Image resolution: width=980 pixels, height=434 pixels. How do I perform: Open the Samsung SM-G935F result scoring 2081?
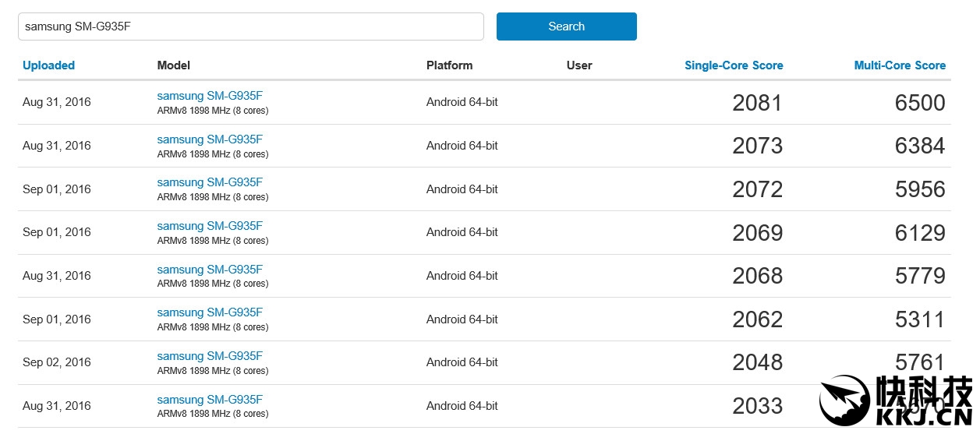click(210, 96)
